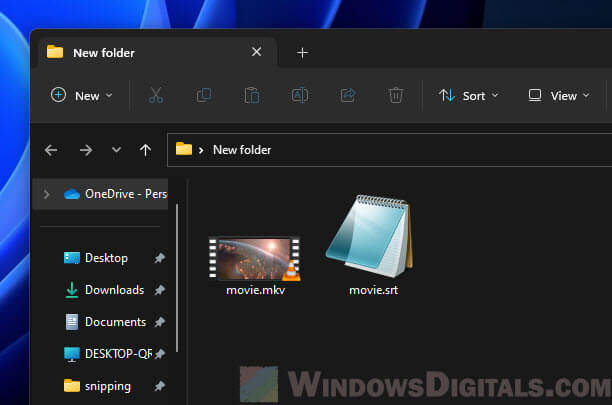Select the movie.srt notepad file icon
This screenshot has height=405, width=612.
tap(370, 236)
